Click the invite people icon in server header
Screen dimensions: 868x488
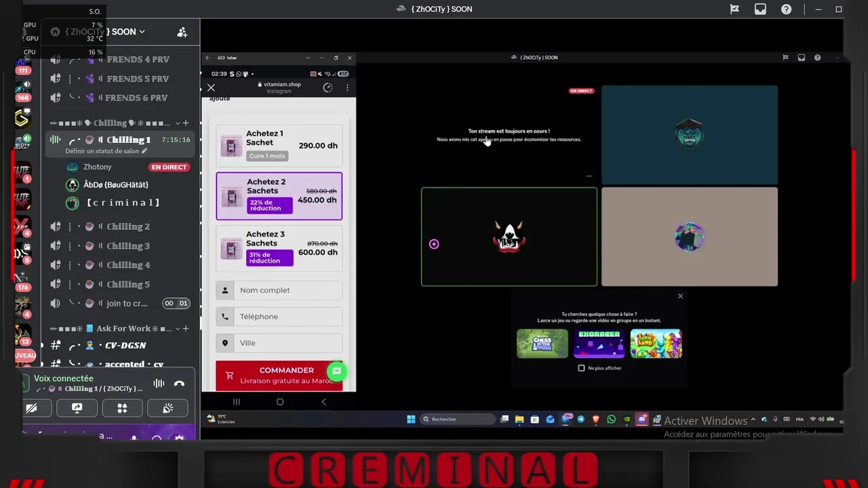coord(182,32)
